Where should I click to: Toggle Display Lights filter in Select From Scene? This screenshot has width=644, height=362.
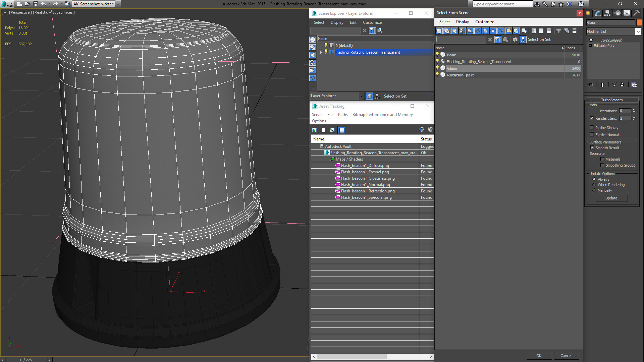pyautogui.click(x=454, y=31)
